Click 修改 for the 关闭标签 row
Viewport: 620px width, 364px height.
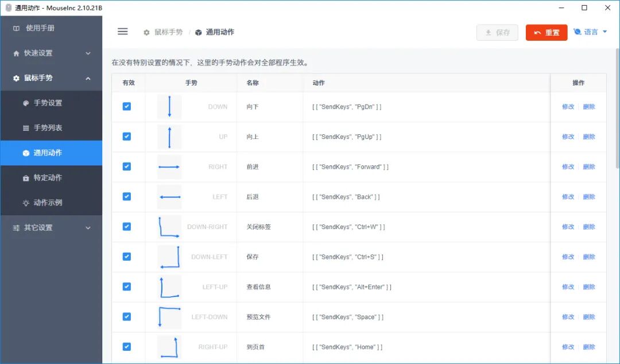568,227
